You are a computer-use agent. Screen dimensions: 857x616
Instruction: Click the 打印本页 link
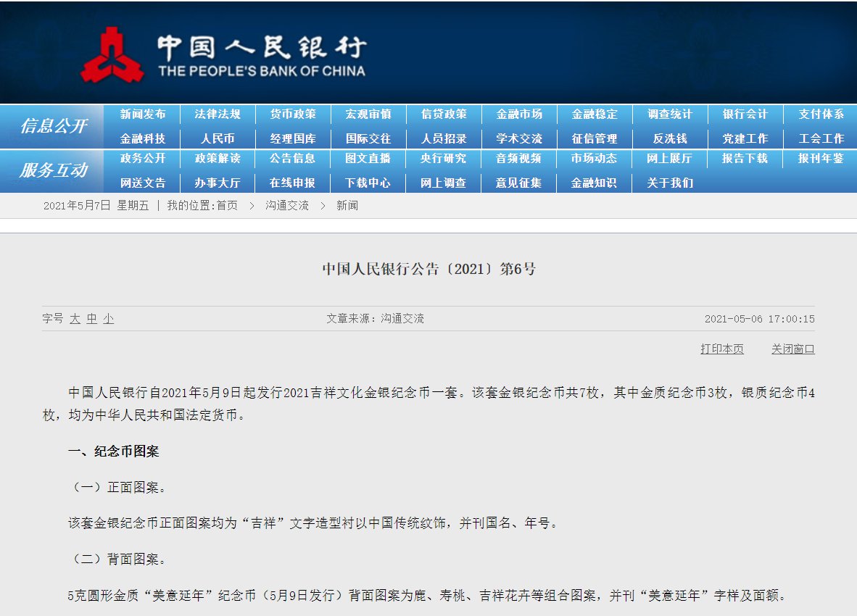721,349
